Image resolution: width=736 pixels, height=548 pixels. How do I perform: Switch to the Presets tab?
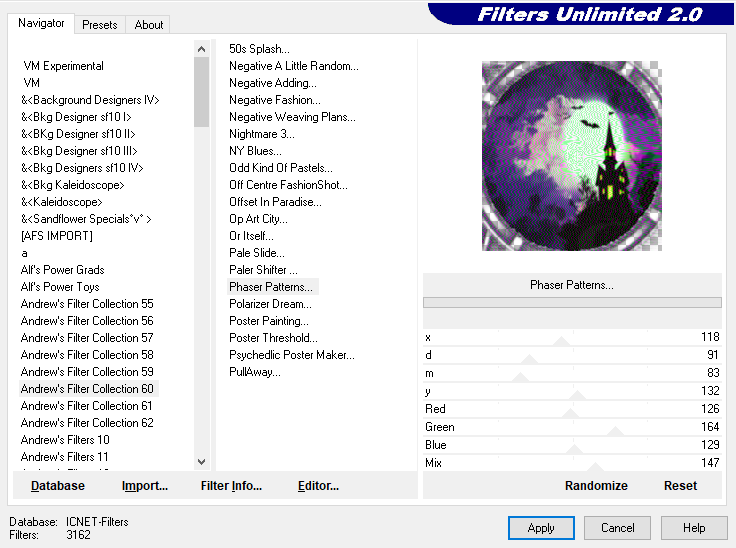99,25
